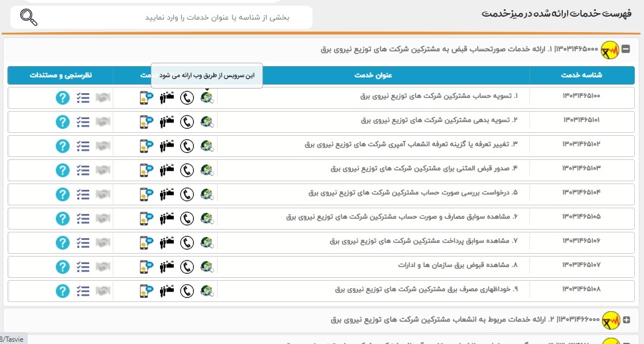Open web service icon for service 13031465104
Viewport: 644px width, 344px height.
[x=207, y=194]
